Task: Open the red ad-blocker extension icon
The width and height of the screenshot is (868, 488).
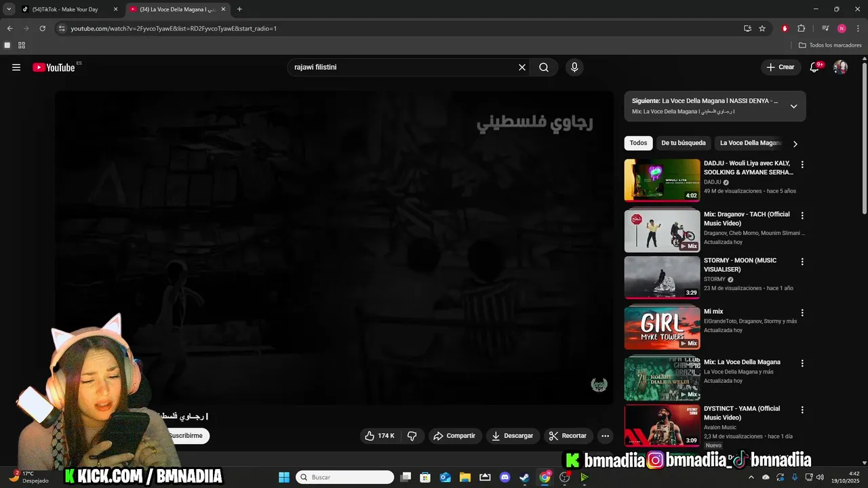Action: (x=785, y=28)
